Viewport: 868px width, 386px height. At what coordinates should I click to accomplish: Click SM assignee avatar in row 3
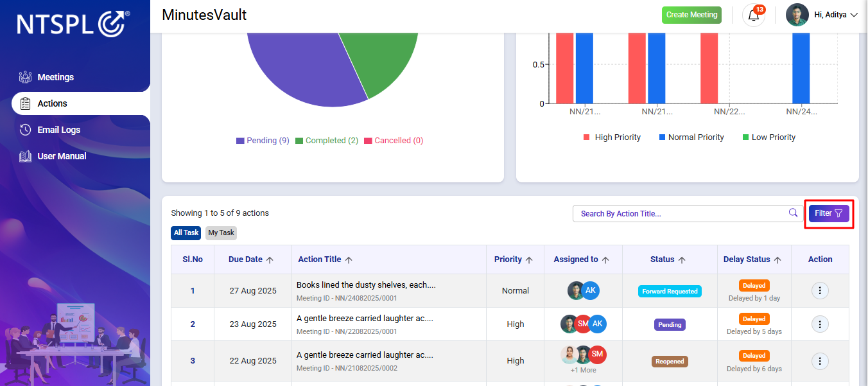(598, 355)
